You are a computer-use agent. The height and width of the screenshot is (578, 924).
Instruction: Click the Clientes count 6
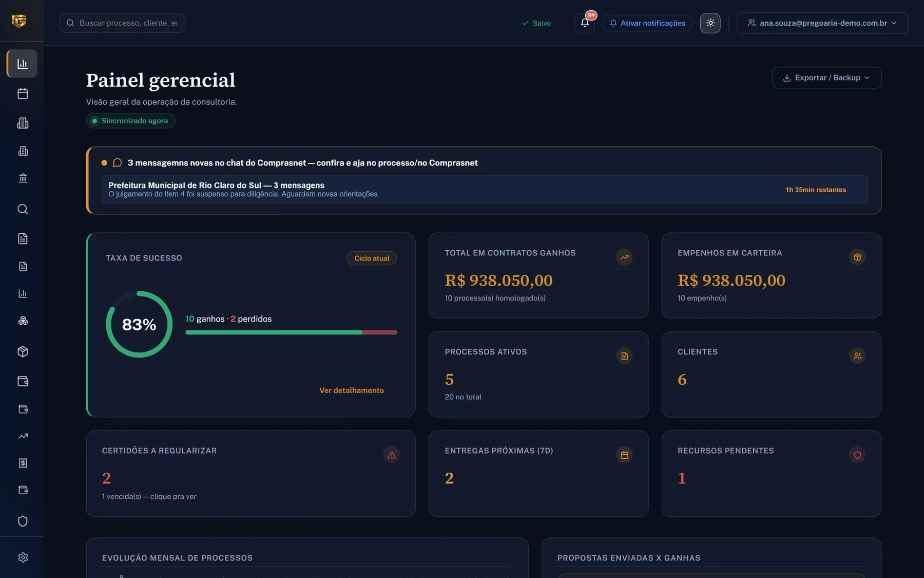point(682,380)
